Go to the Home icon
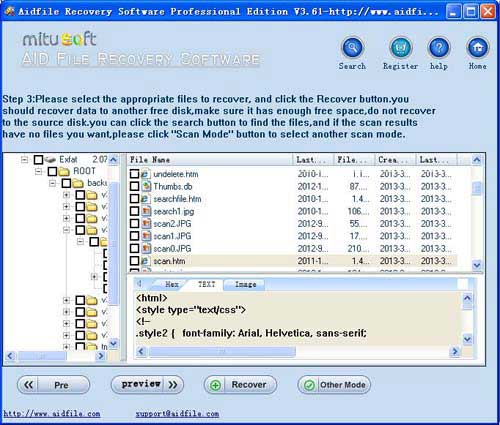500x425 pixels. 478,48
